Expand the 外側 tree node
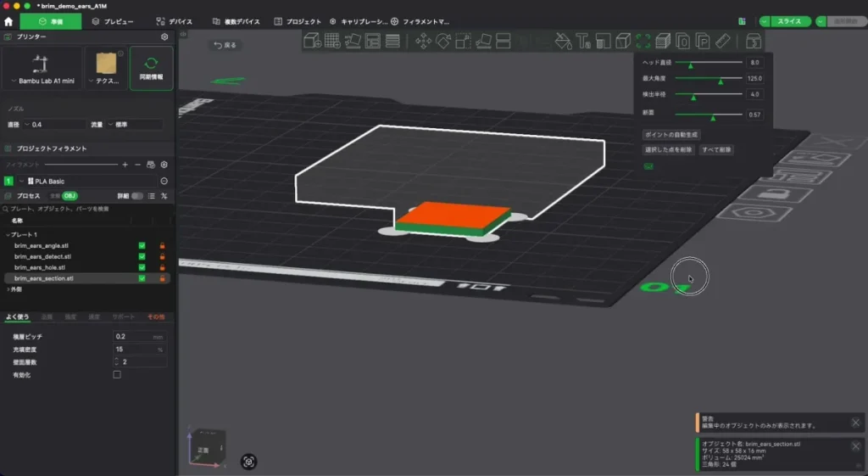 8,289
